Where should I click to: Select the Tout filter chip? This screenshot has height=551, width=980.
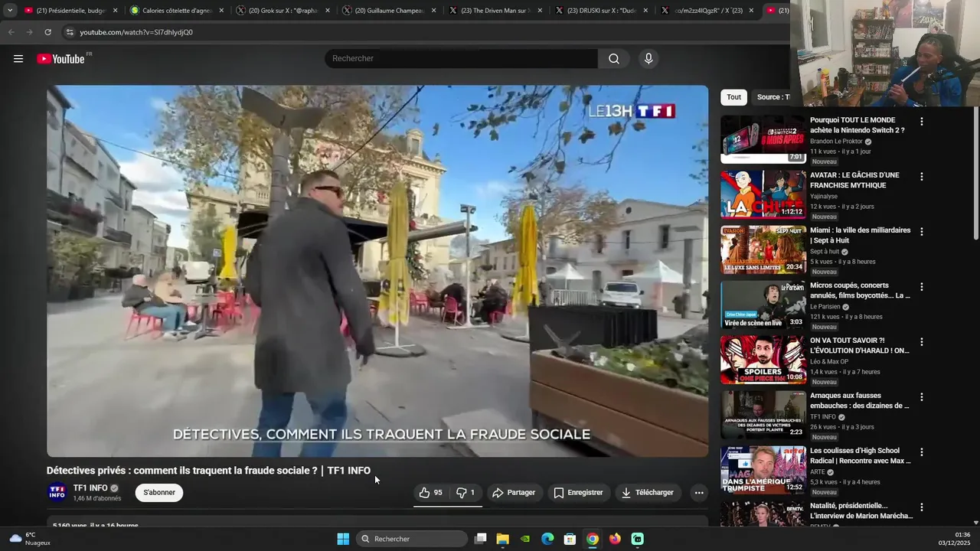coord(733,97)
